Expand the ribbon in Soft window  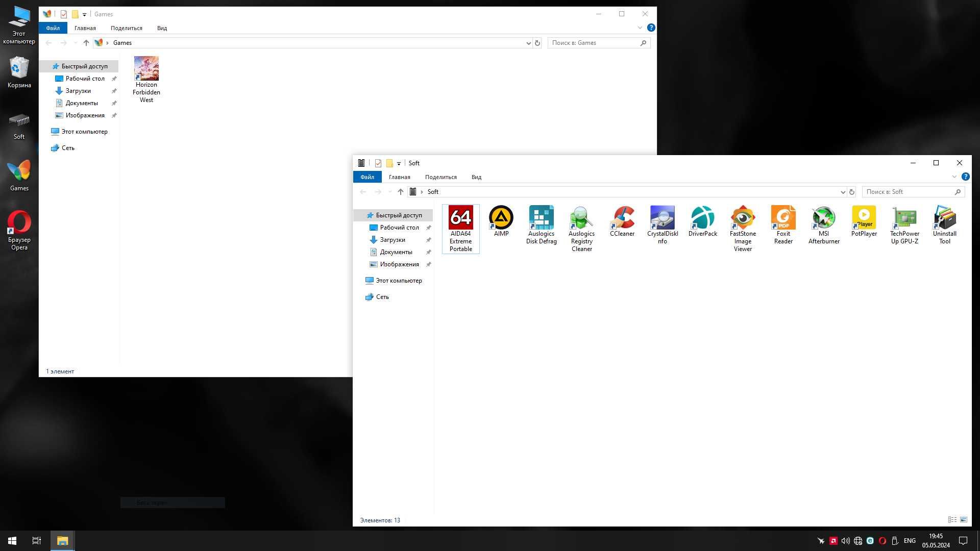954,177
